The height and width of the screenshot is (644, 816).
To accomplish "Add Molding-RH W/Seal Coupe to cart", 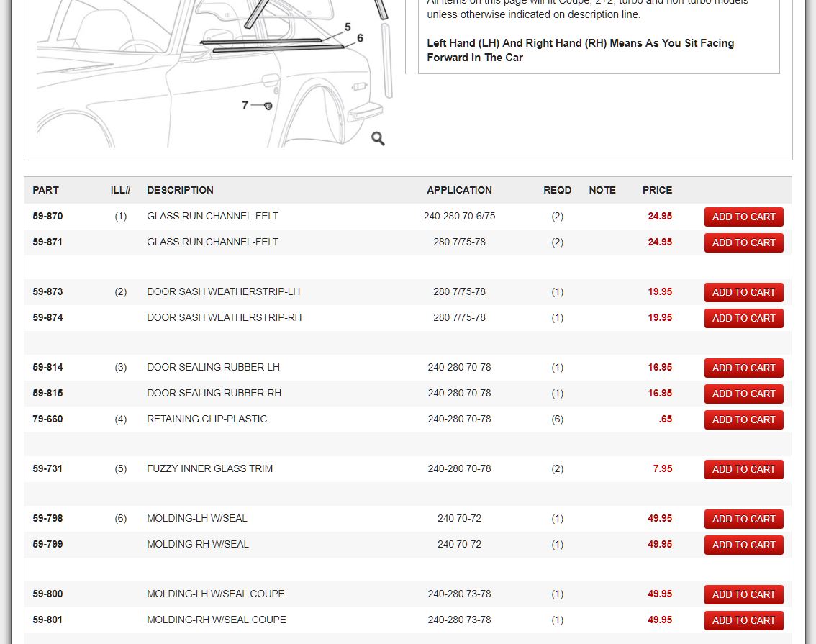I will pyautogui.click(x=743, y=620).
